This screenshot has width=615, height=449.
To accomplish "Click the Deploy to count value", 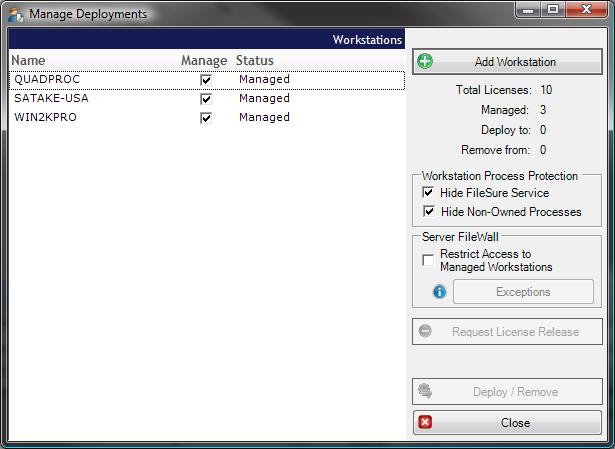I will coord(543,130).
